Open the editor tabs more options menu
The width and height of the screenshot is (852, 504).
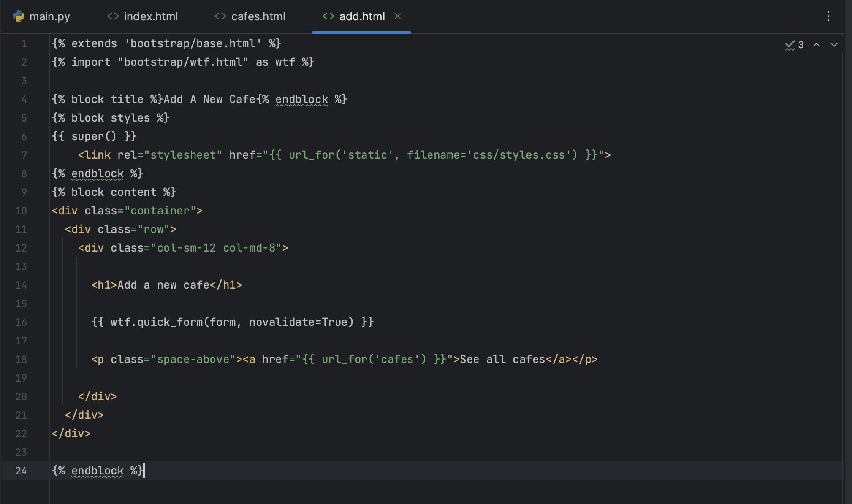[x=828, y=16]
